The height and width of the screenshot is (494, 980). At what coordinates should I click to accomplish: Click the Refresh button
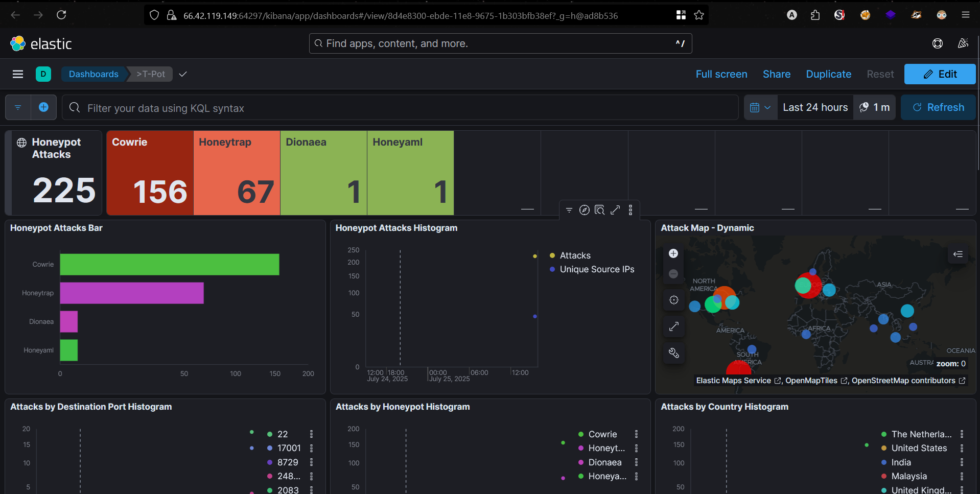coord(938,107)
